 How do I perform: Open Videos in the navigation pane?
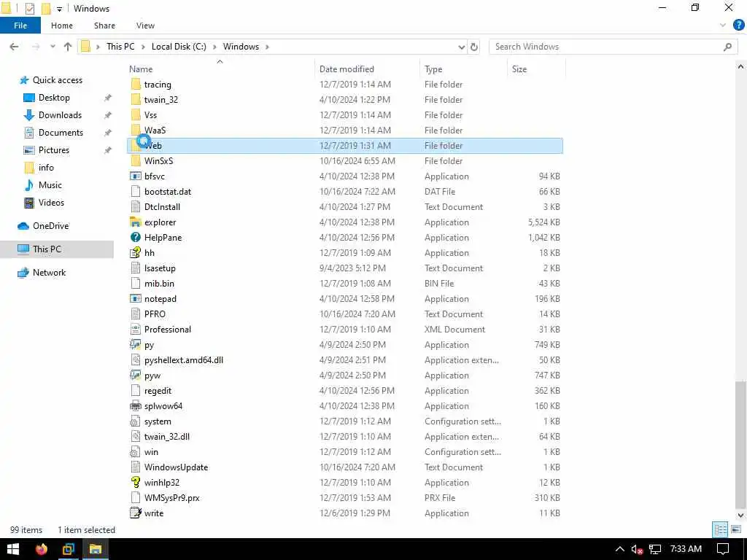pos(51,203)
